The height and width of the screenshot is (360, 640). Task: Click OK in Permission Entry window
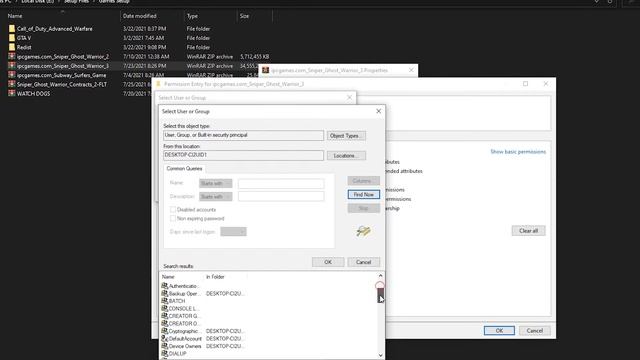click(x=499, y=331)
